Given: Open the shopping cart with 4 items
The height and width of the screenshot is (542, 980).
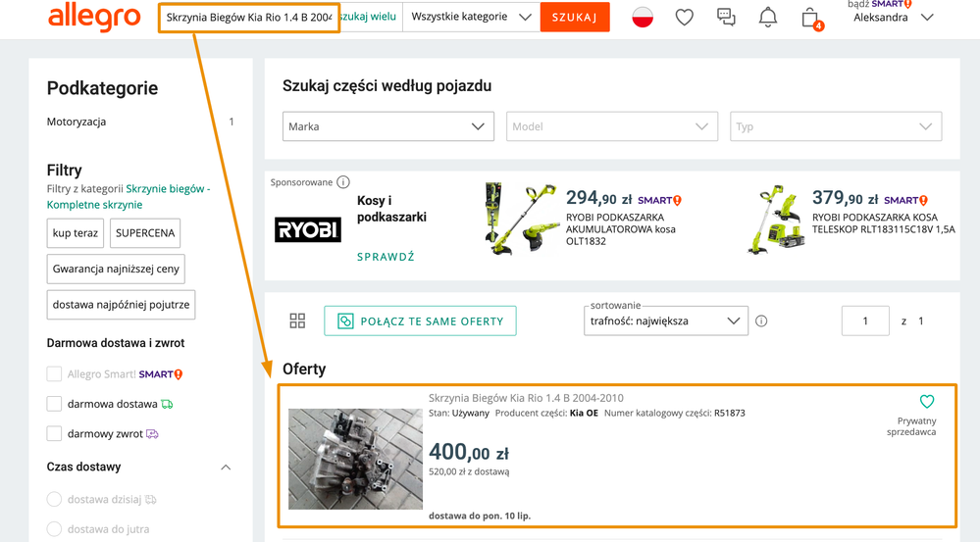Looking at the screenshot, I should click(811, 18).
